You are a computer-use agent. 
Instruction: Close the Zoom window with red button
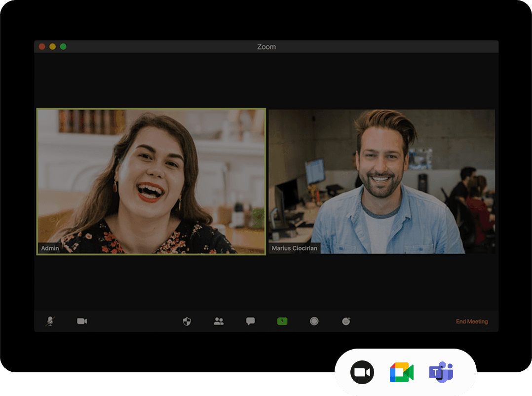tap(42, 46)
